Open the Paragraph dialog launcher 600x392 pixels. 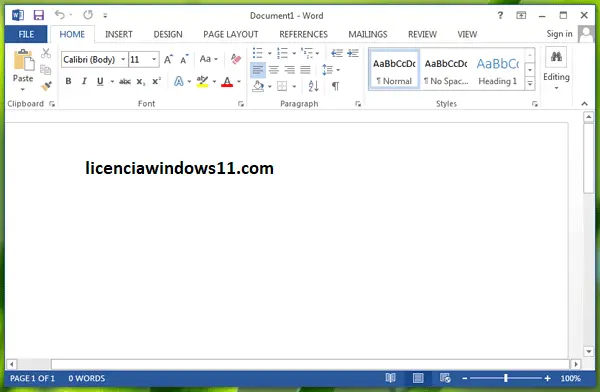click(358, 104)
